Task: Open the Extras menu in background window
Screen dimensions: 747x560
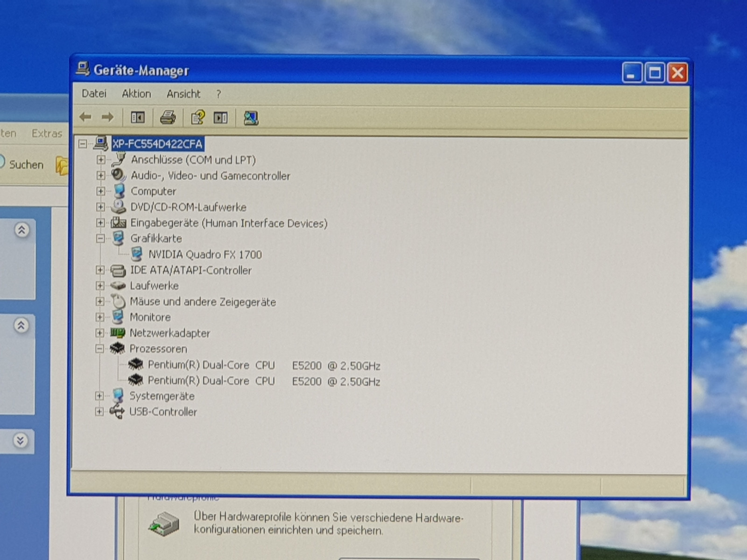Action: click(x=47, y=133)
